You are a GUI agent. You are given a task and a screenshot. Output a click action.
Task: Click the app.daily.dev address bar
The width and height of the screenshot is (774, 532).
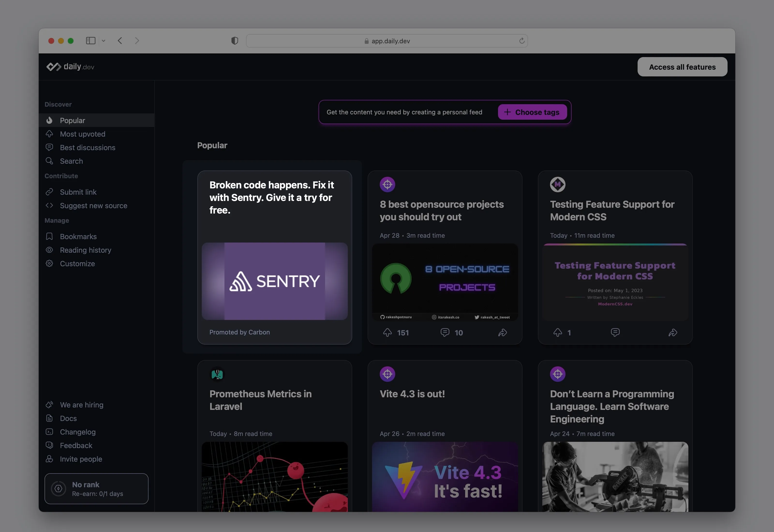coord(387,41)
